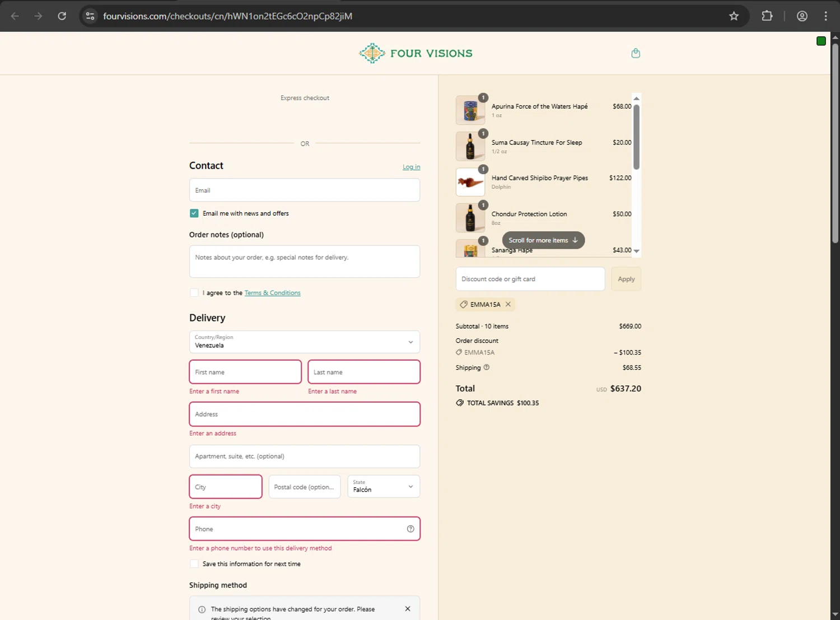Click the Express checkout label

[305, 98]
